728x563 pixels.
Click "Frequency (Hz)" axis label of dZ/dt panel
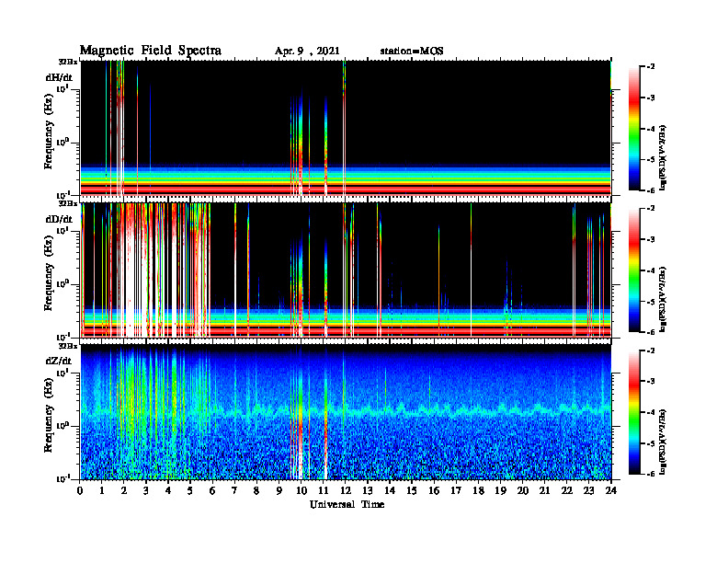tap(49, 415)
